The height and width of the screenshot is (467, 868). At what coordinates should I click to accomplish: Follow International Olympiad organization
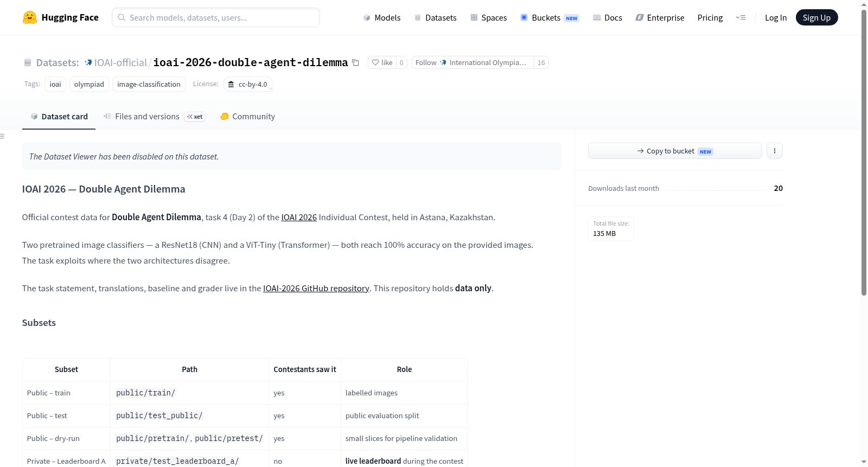coord(473,62)
